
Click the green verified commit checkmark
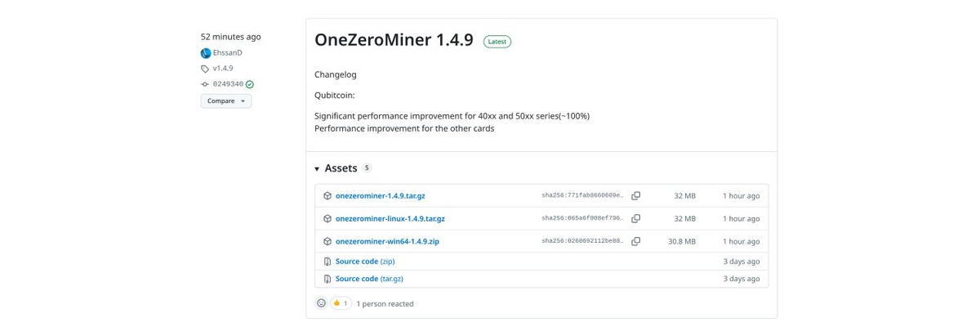250,84
